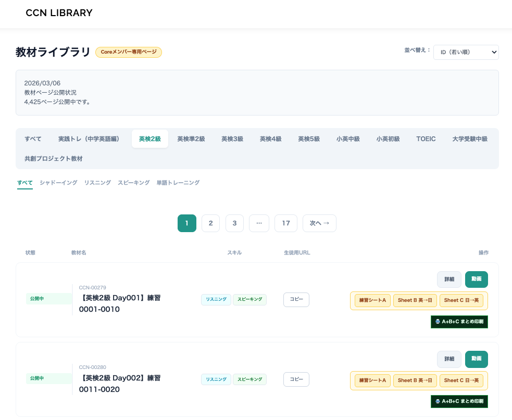The image size is (512, 420).
Task: Open the sort order dropdown
Action: 466,52
